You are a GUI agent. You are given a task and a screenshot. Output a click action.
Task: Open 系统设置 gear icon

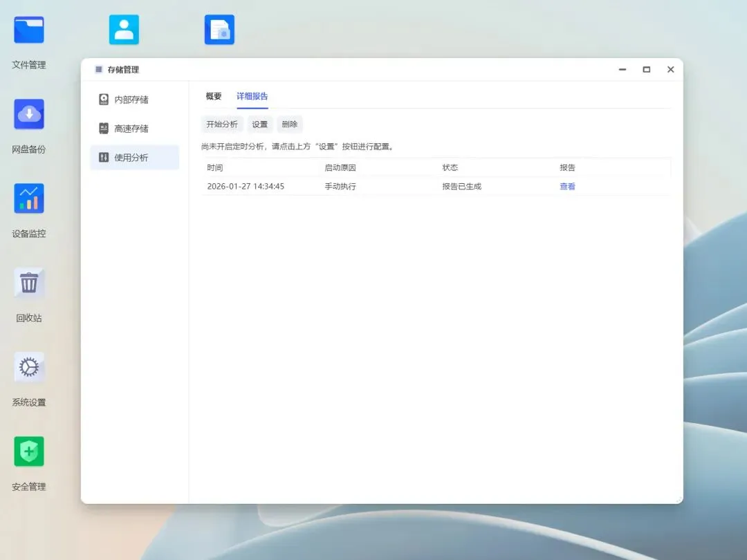click(x=29, y=367)
